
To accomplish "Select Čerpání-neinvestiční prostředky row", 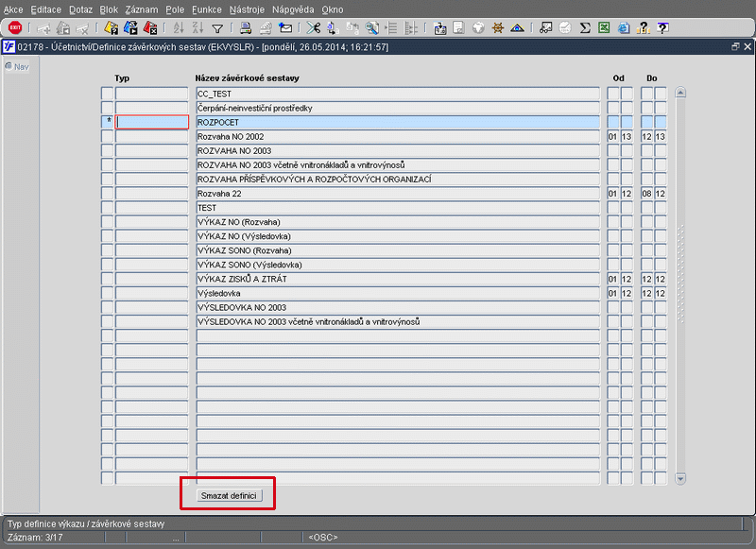I will point(398,108).
